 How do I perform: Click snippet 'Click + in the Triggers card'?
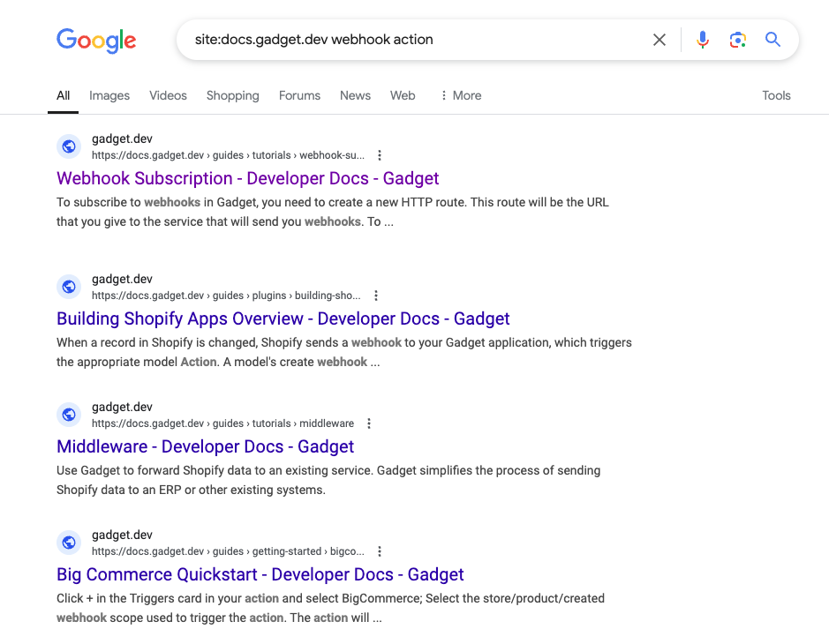[149, 598]
